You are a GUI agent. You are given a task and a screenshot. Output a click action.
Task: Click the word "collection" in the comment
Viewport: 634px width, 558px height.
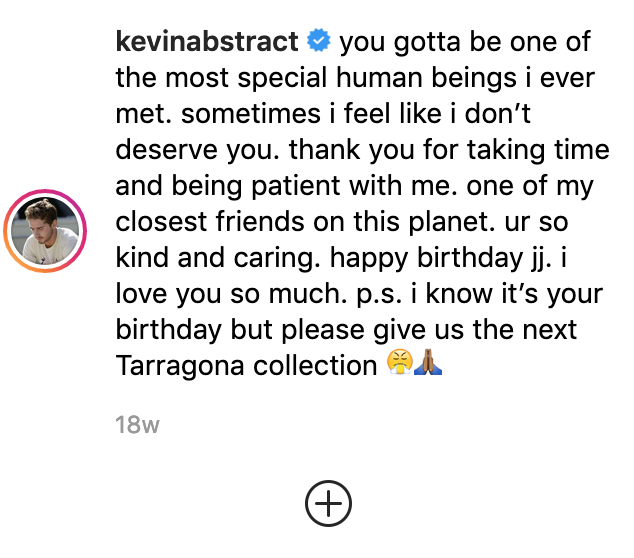(x=313, y=365)
